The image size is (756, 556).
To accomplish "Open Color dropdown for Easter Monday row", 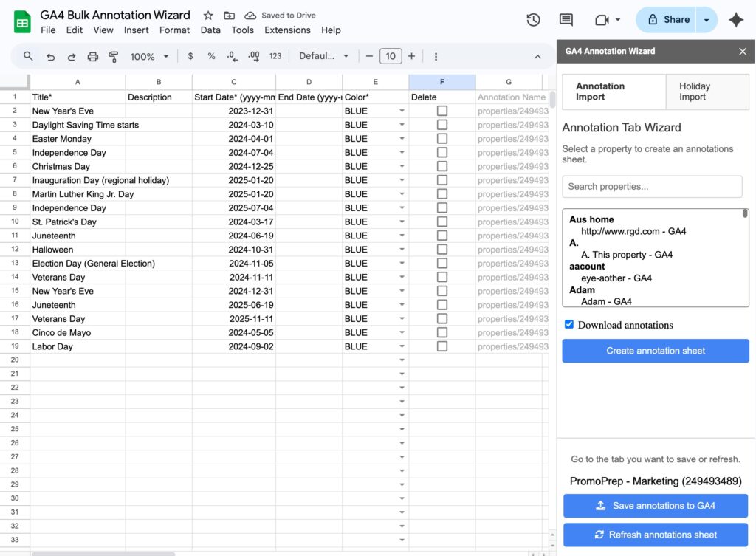I will coord(402,139).
